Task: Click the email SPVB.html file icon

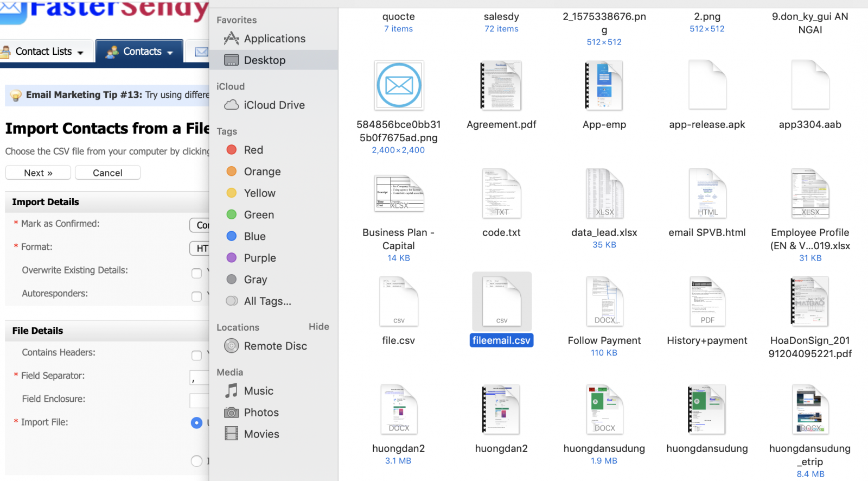Action: click(x=707, y=194)
